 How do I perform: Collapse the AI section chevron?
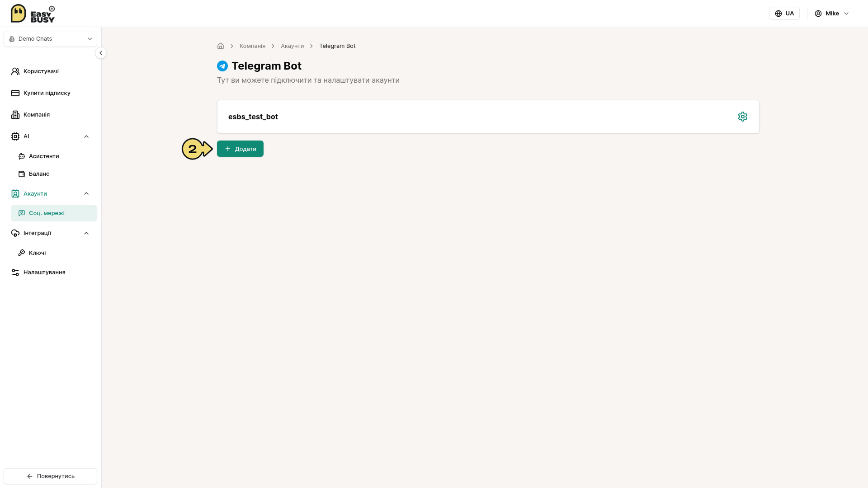pos(86,136)
